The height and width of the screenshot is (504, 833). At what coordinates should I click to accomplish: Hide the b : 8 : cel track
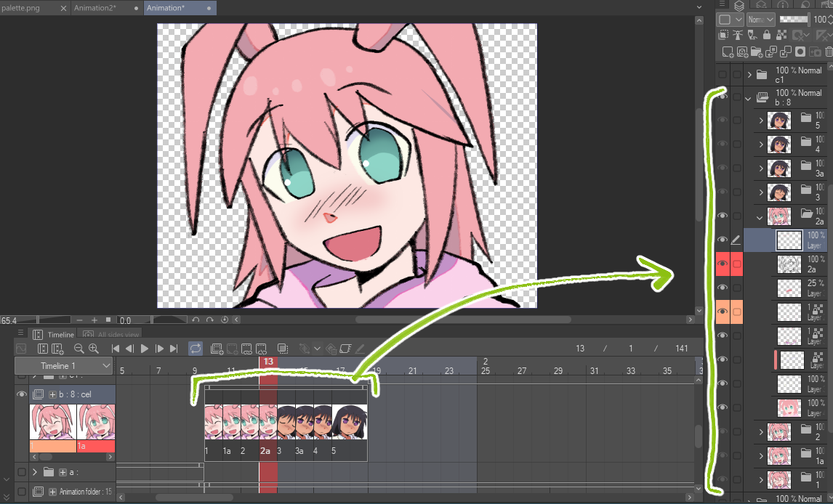(21, 394)
